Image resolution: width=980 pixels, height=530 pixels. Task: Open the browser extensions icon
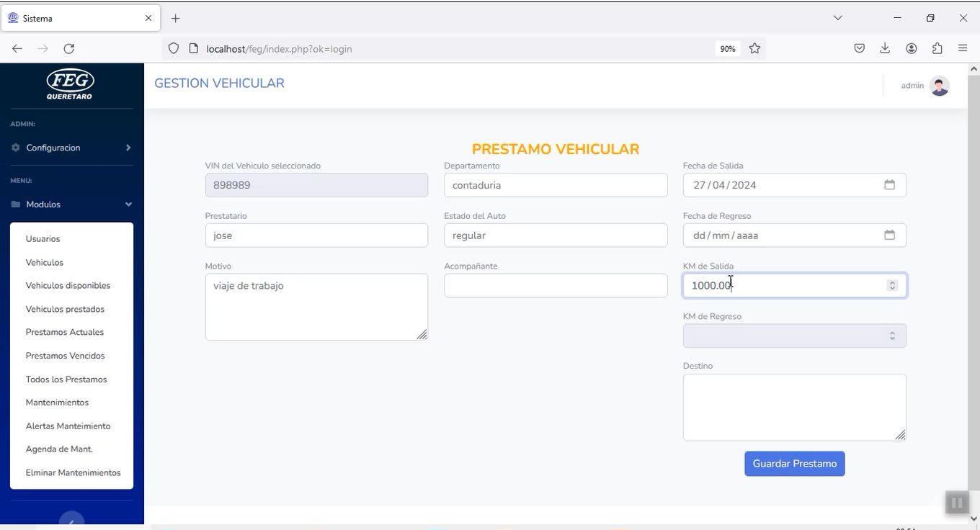937,49
